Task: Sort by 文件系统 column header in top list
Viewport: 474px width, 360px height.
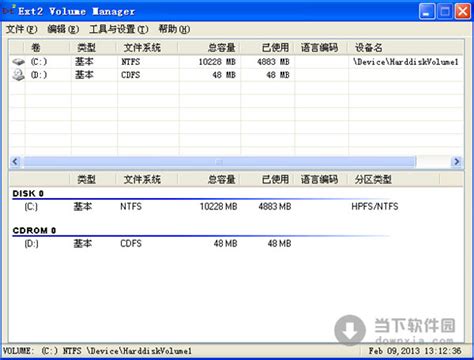Action: (x=147, y=48)
